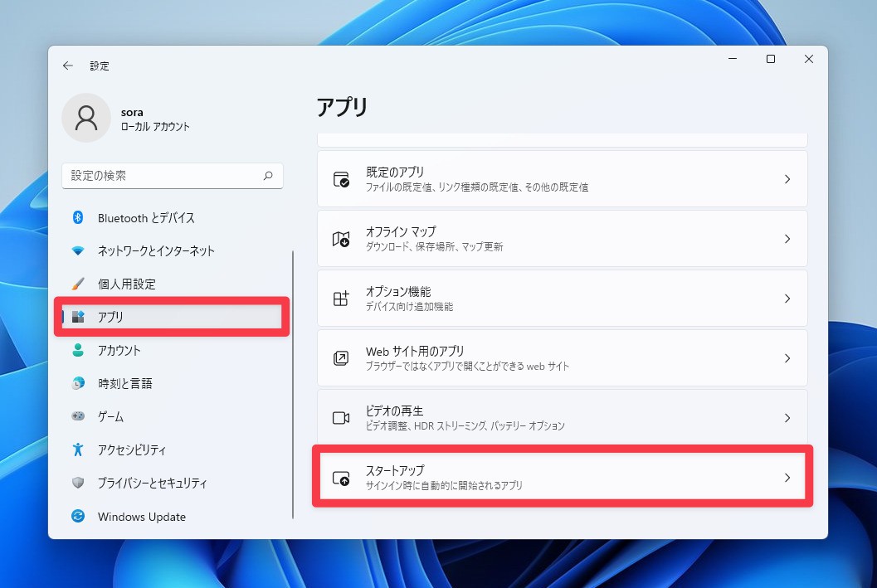The width and height of the screenshot is (877, 588).
Task: Click the オフライン マップ map icon
Action: pyautogui.click(x=341, y=239)
